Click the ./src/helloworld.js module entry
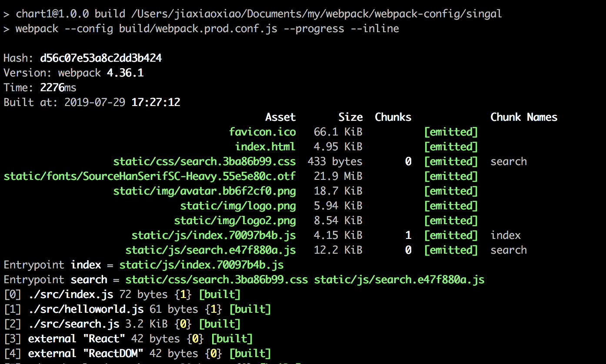 click(x=86, y=309)
